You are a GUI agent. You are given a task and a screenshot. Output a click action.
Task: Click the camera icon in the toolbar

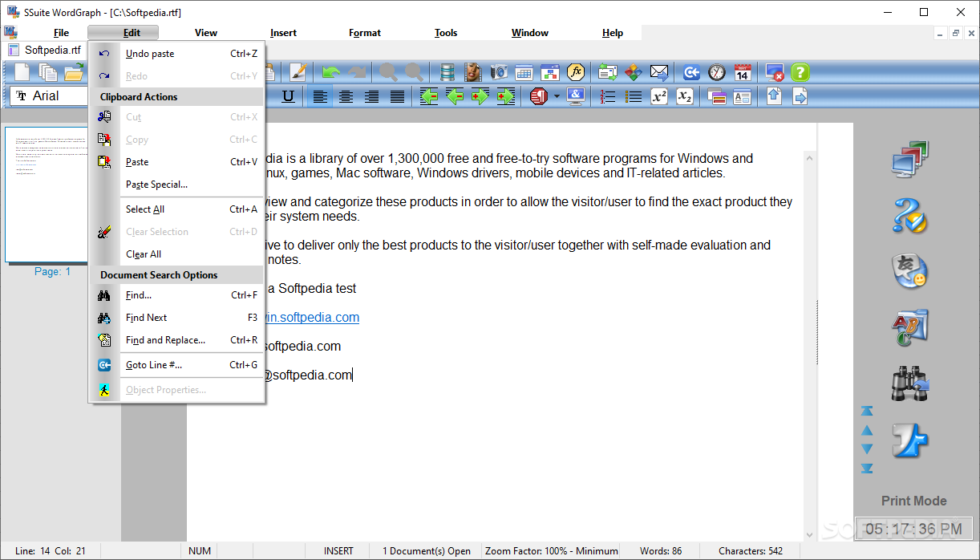click(498, 72)
